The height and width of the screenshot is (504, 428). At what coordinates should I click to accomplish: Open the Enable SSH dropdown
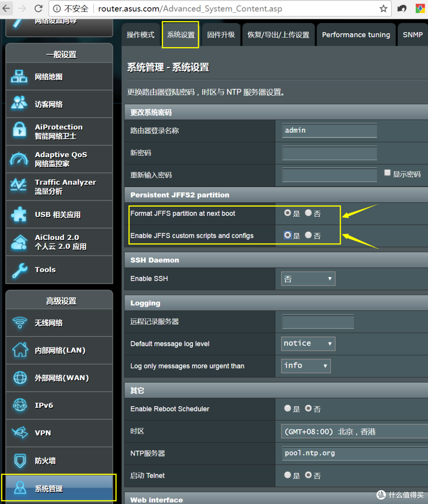(308, 279)
